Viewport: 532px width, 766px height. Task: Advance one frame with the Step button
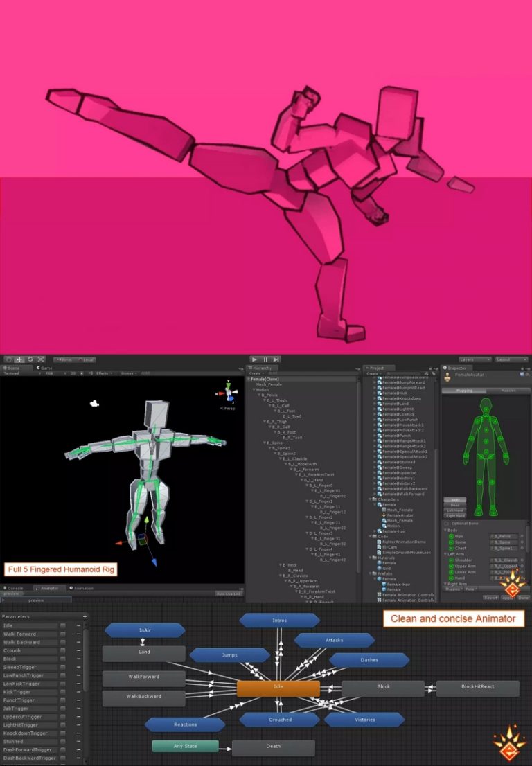(x=276, y=359)
